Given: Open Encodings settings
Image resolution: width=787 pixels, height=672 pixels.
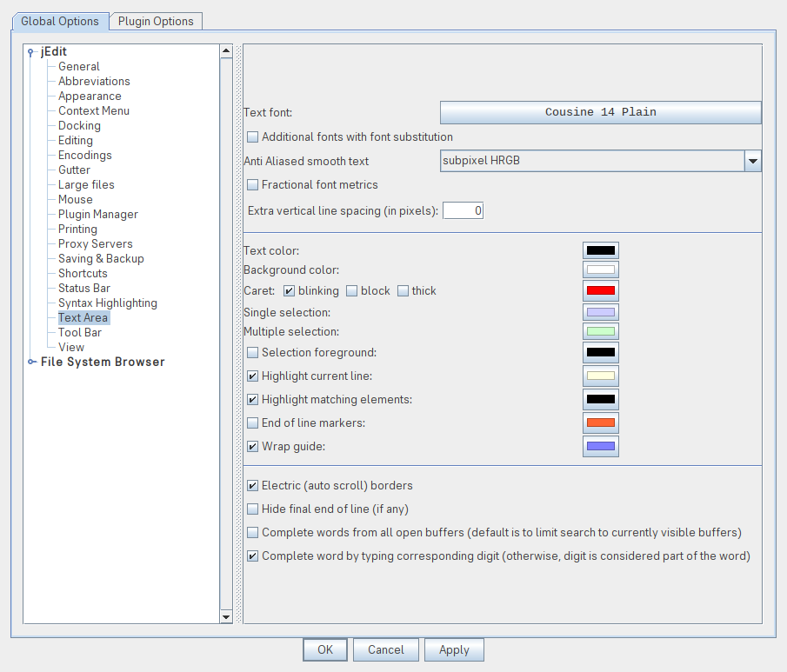Looking at the screenshot, I should 85,155.
